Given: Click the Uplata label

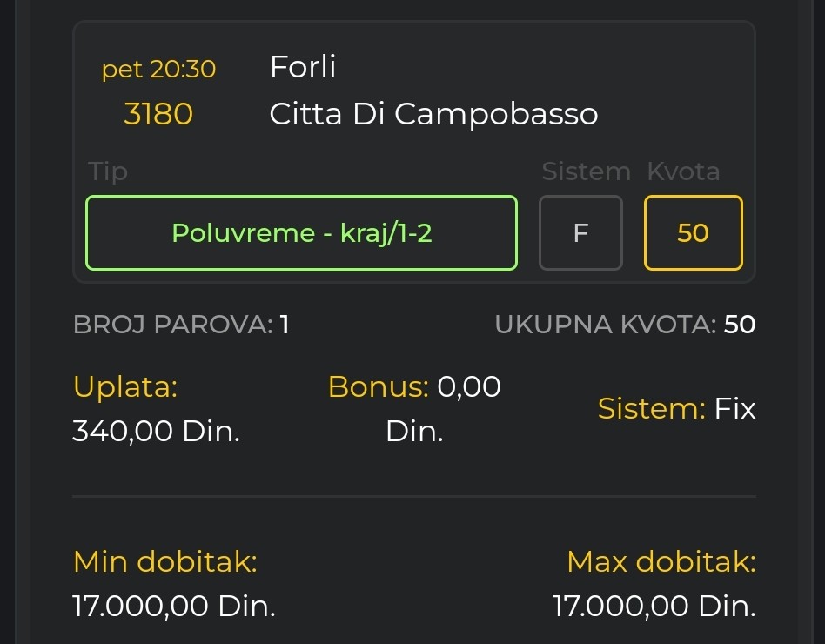Looking at the screenshot, I should (124, 386).
